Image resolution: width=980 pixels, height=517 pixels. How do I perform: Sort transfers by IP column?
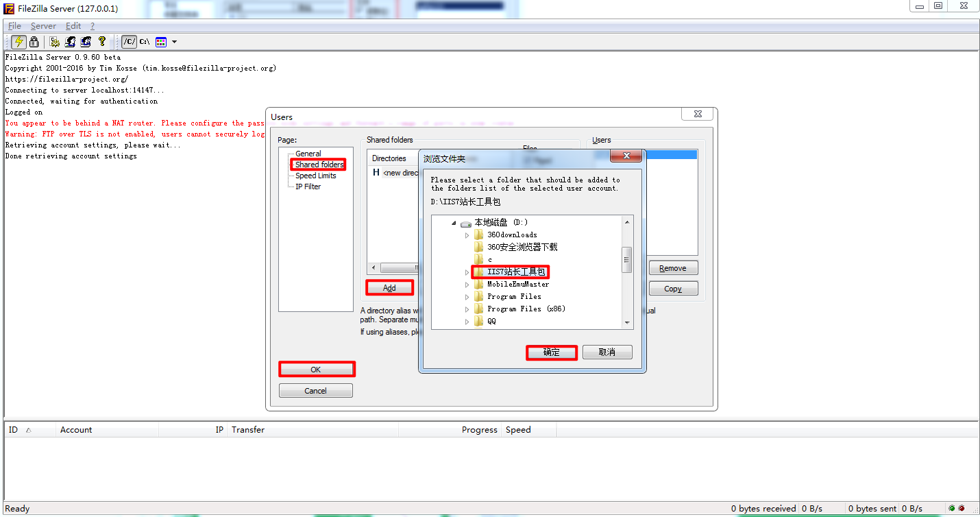point(193,430)
